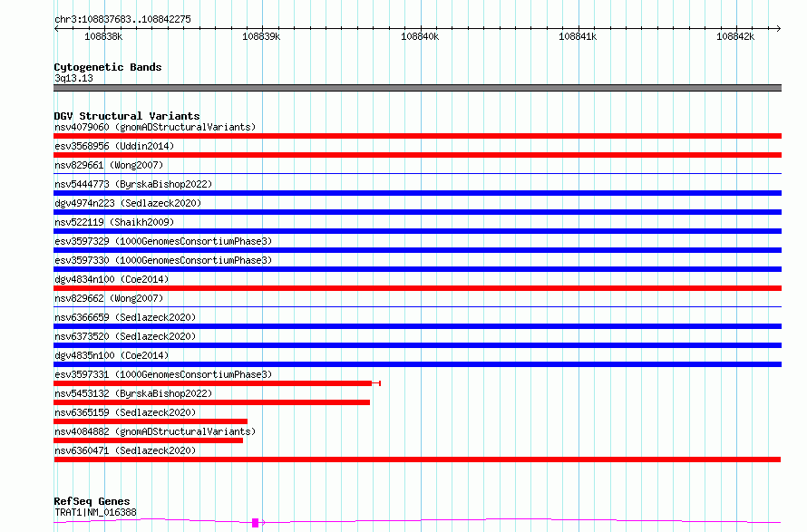Open variant nsv5444773 (ByrskaBishop2022) label
This screenshot has height=532, width=807.
133,184
